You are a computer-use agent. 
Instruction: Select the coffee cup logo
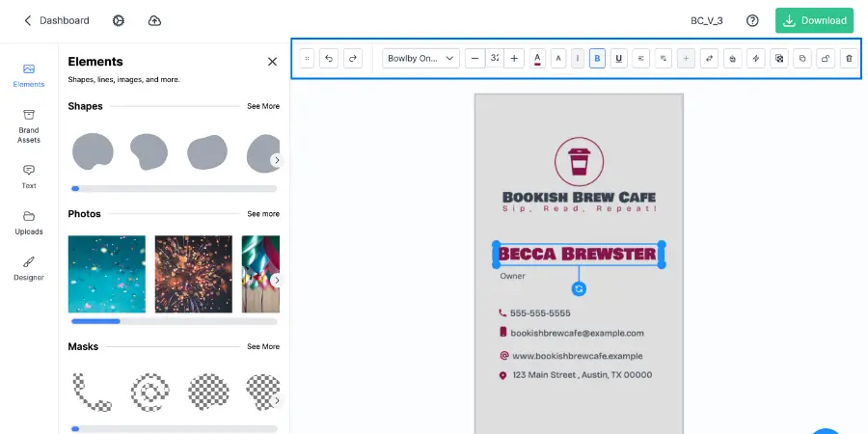click(579, 162)
